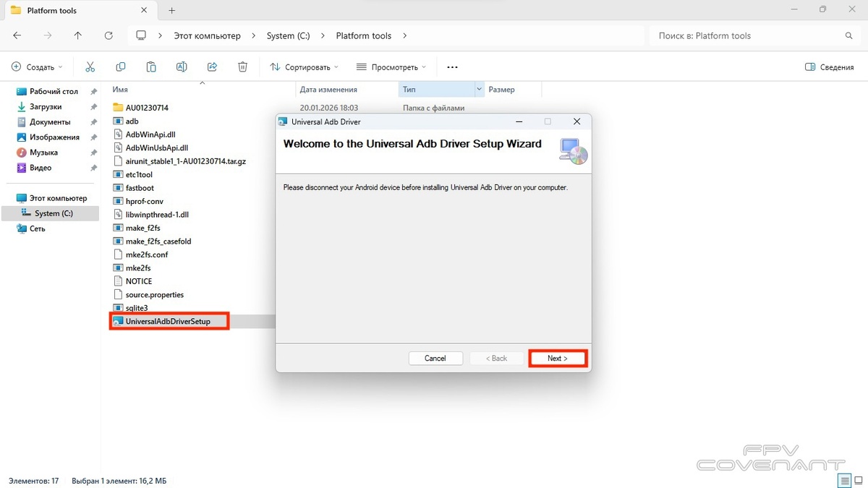Minimize the Universal Adb Driver dialog

click(x=518, y=121)
